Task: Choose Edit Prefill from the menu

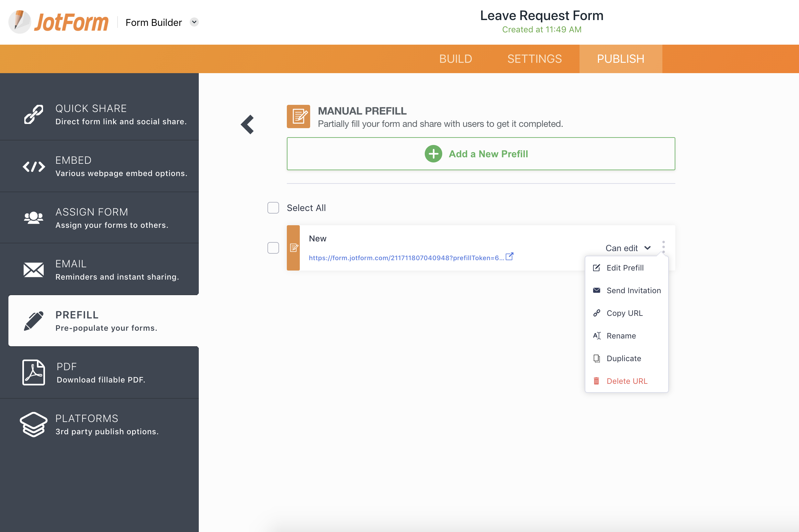Action: coord(625,268)
